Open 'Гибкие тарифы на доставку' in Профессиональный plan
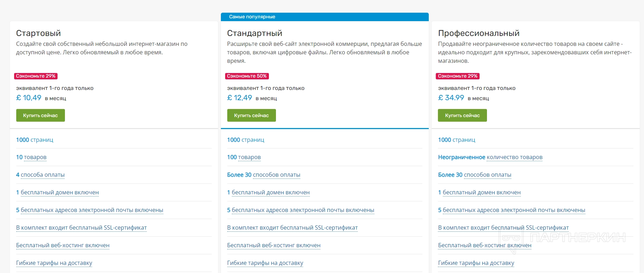 (476, 263)
